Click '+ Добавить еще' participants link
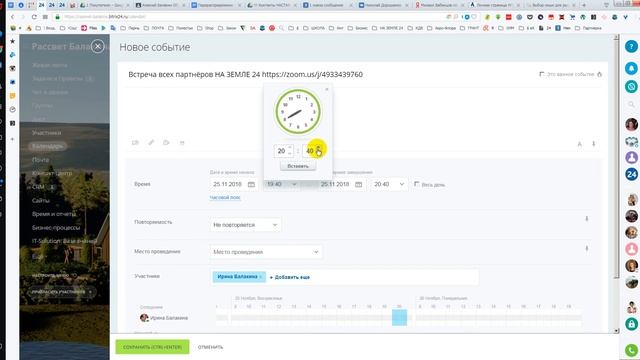The image size is (640, 360). 290,277
